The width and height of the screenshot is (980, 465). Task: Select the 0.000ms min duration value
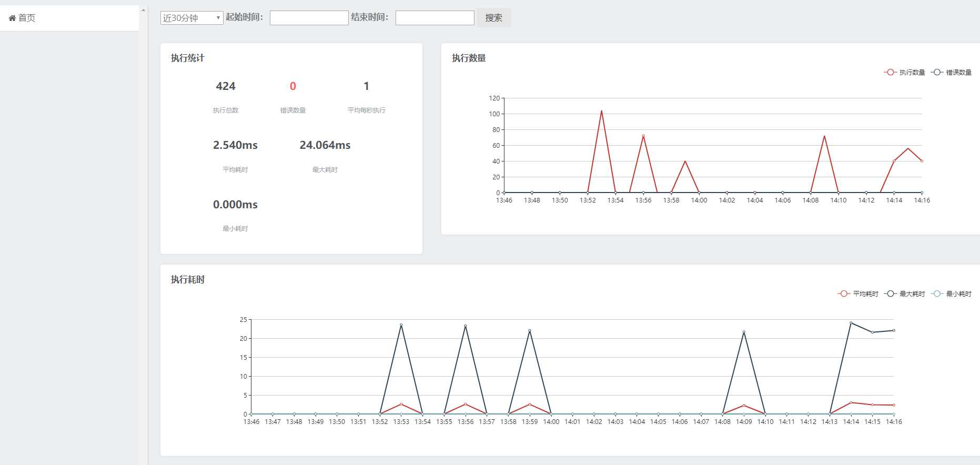pos(235,205)
